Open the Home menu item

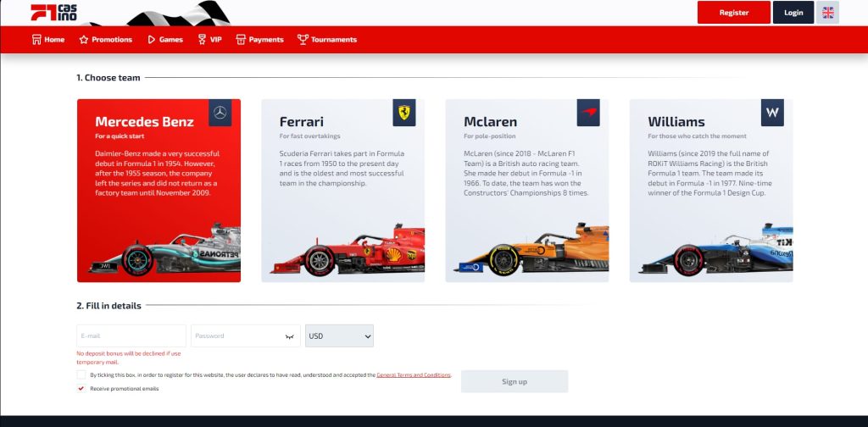(x=48, y=40)
